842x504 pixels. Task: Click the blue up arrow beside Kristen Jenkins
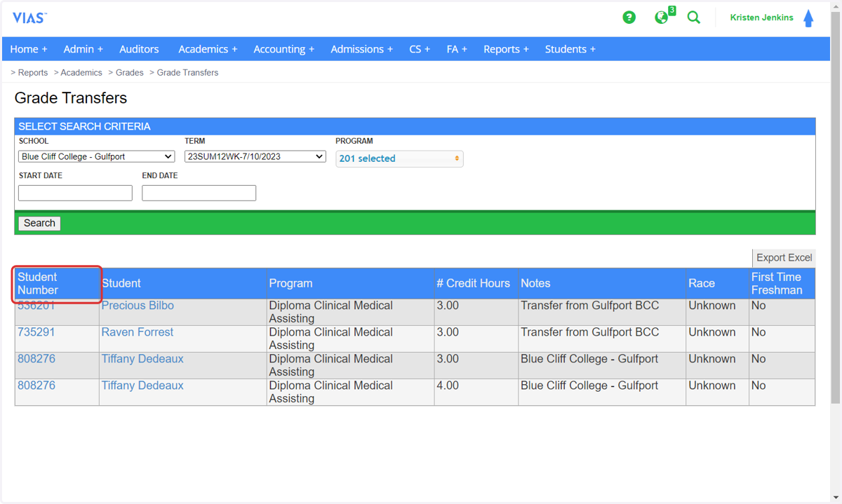point(808,18)
